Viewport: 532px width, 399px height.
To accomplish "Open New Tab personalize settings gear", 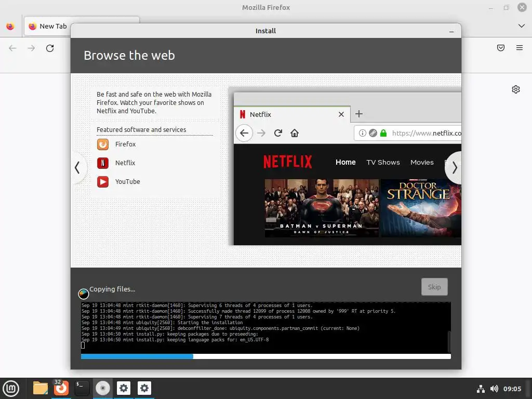I will (516, 89).
